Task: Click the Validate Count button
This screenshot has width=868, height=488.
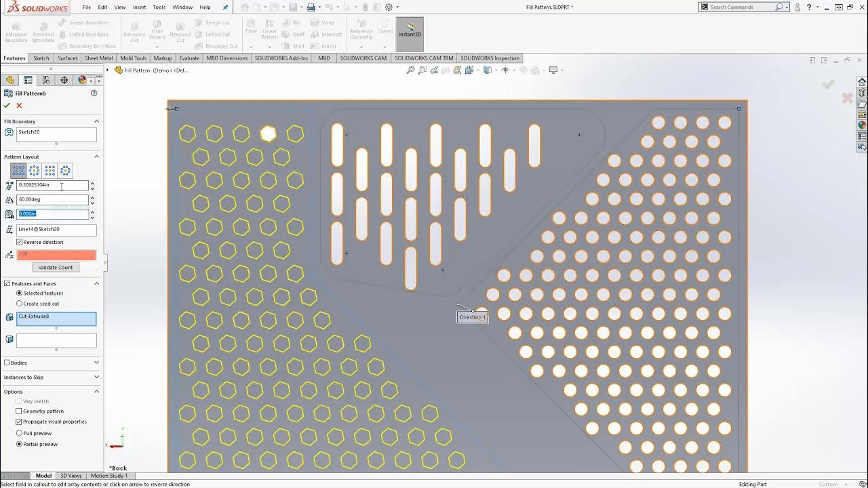Action: point(56,267)
